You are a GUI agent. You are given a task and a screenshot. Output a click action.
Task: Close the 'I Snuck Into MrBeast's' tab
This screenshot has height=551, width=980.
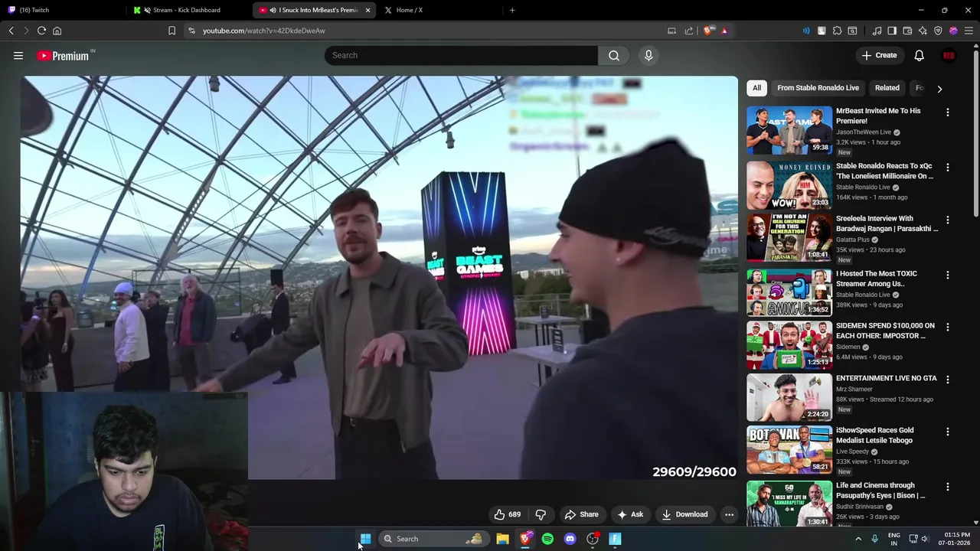(x=367, y=10)
